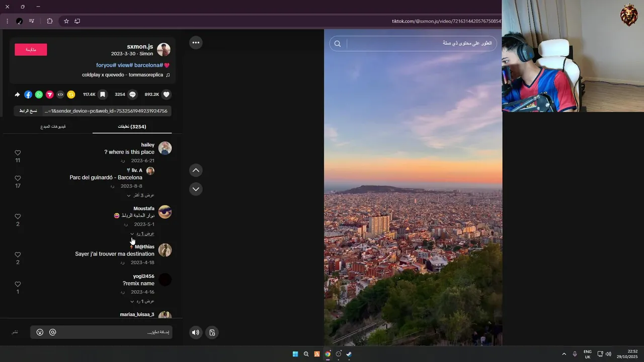Click the taskbar volume icon
The height and width of the screenshot is (362, 644).
coord(608,354)
